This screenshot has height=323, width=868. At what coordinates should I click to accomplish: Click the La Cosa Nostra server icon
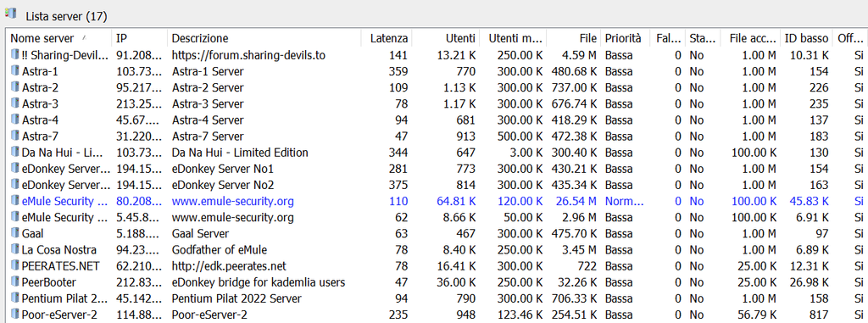coord(15,250)
